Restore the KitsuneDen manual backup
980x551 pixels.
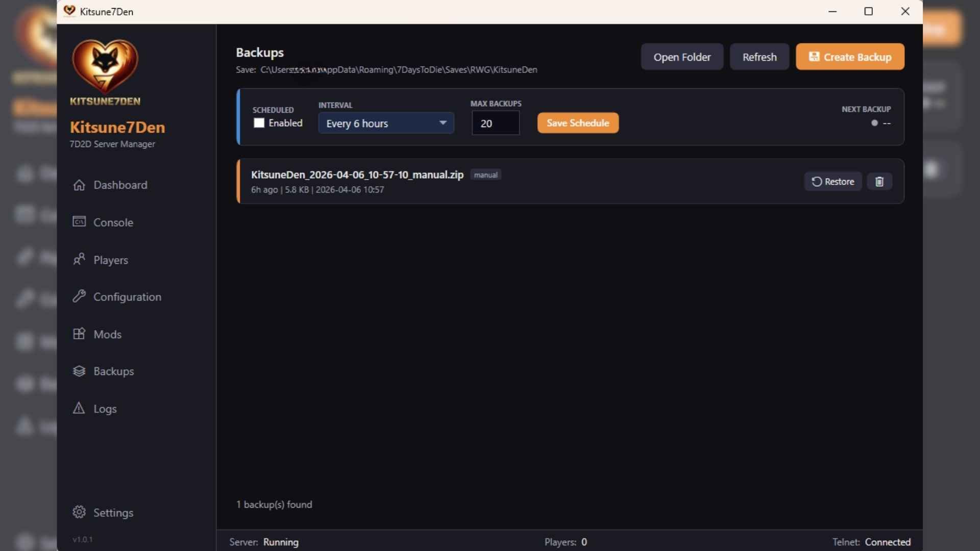click(x=833, y=182)
